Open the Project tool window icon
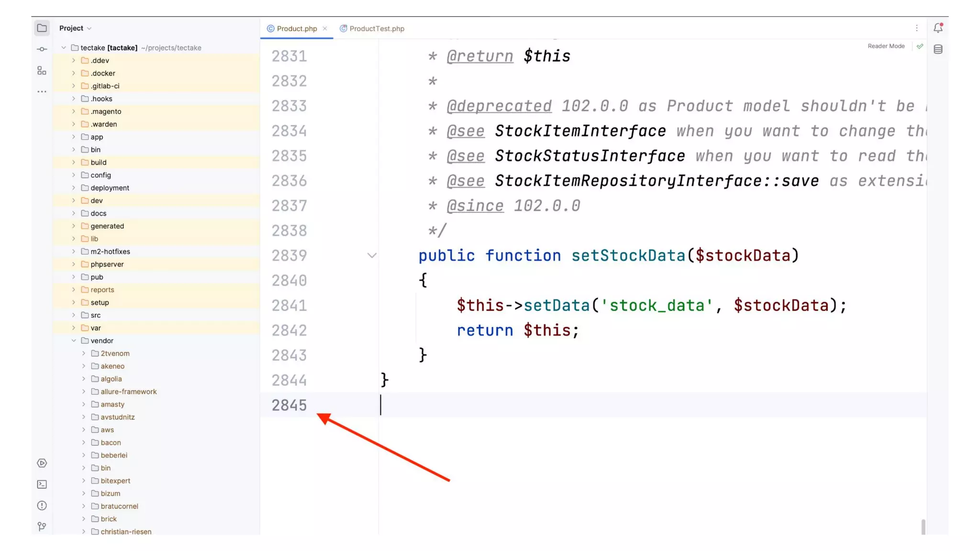This screenshot has height=551, width=980. coord(42,28)
